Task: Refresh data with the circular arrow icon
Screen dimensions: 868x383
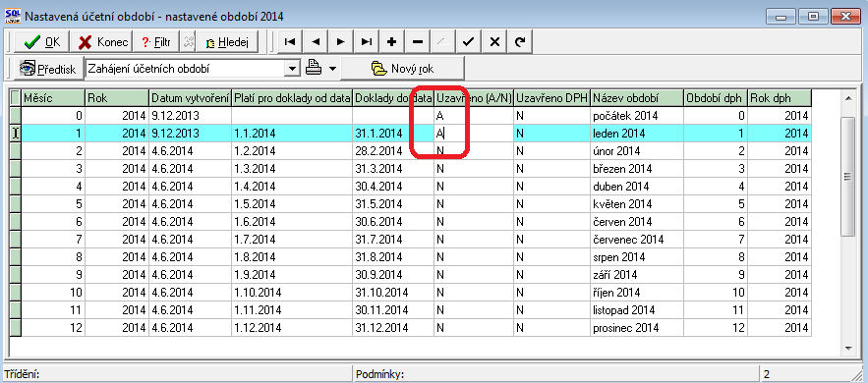Action: coord(519,42)
